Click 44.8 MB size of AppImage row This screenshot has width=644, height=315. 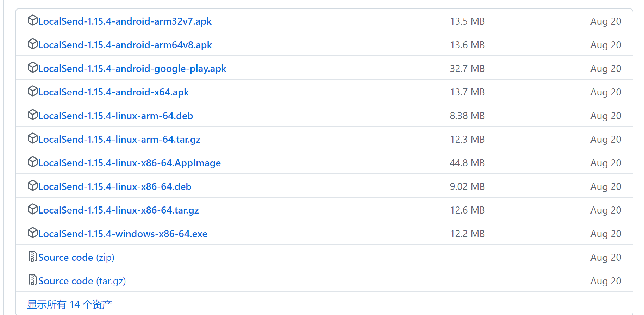467,163
